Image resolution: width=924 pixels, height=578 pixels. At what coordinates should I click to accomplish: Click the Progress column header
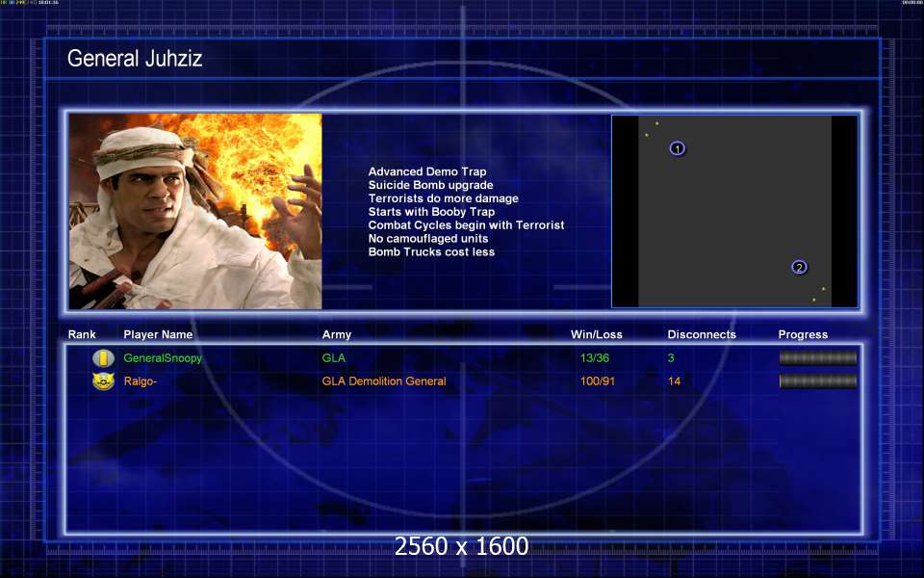click(803, 334)
